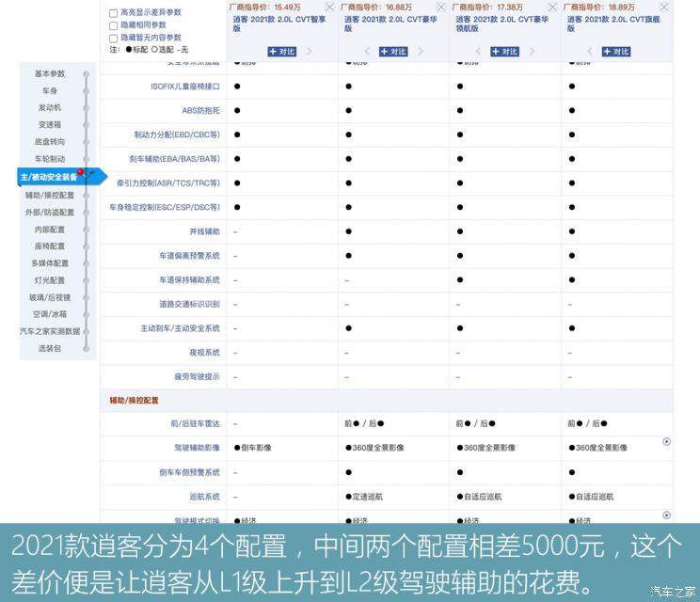Add the 18.89万 旗舰版 to 对比
The image size is (700, 602).
click(x=616, y=52)
